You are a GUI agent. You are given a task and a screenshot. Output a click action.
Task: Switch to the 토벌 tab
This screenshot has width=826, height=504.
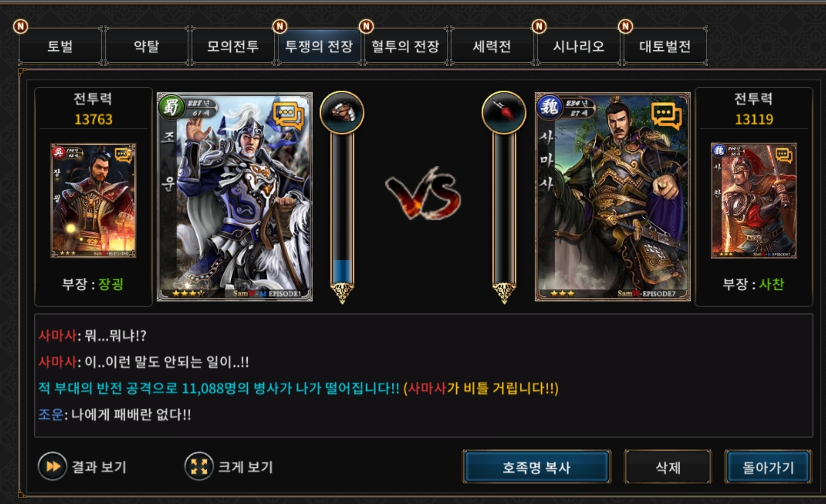[x=60, y=46]
